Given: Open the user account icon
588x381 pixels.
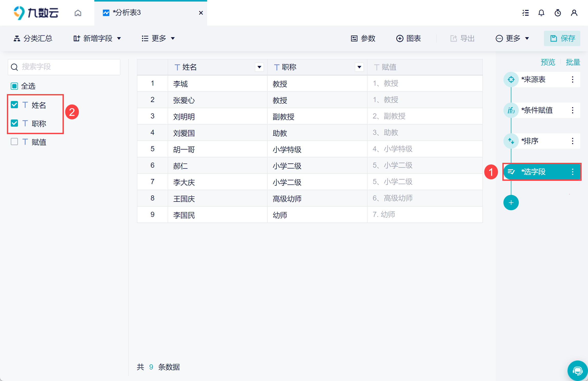Looking at the screenshot, I should [574, 13].
